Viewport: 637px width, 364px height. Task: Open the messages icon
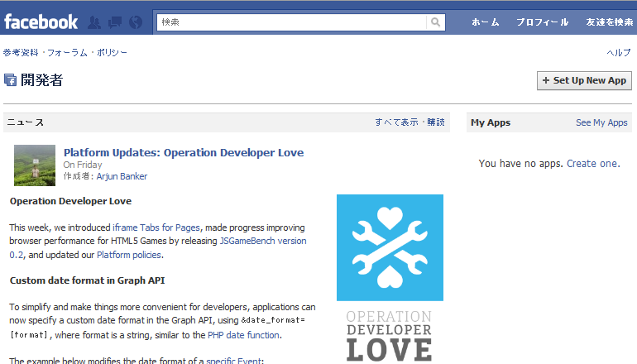(115, 22)
